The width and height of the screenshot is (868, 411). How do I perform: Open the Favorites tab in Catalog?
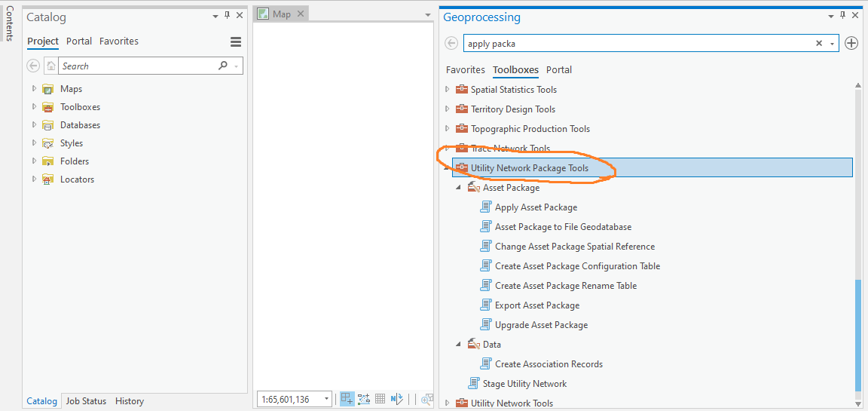(119, 41)
